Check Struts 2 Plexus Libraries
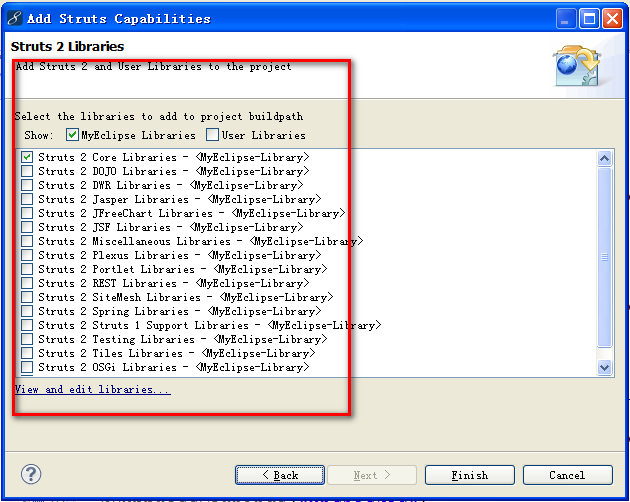The image size is (630, 502). tap(27, 255)
